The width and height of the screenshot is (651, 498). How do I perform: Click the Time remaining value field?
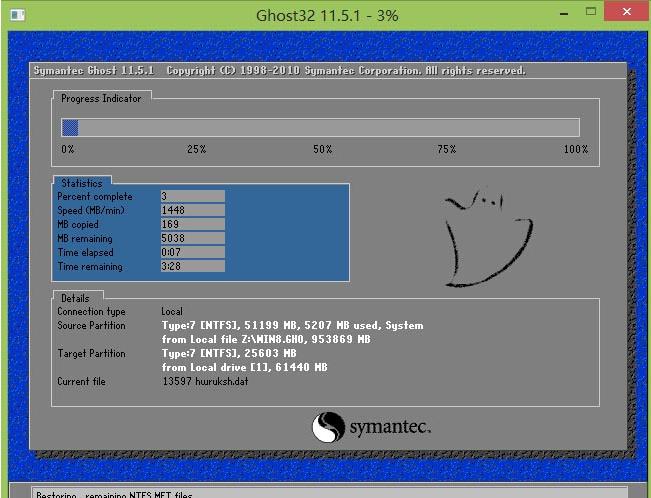(192, 267)
